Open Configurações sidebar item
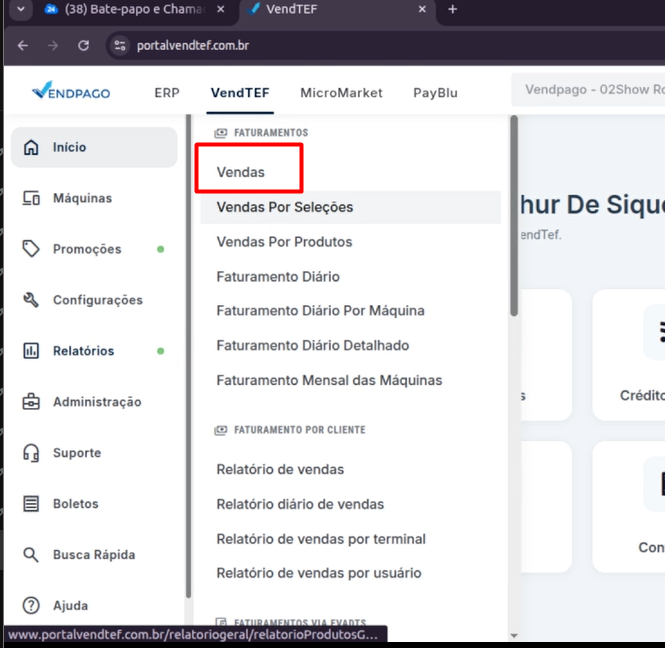665x648 pixels. pyautogui.click(x=94, y=300)
